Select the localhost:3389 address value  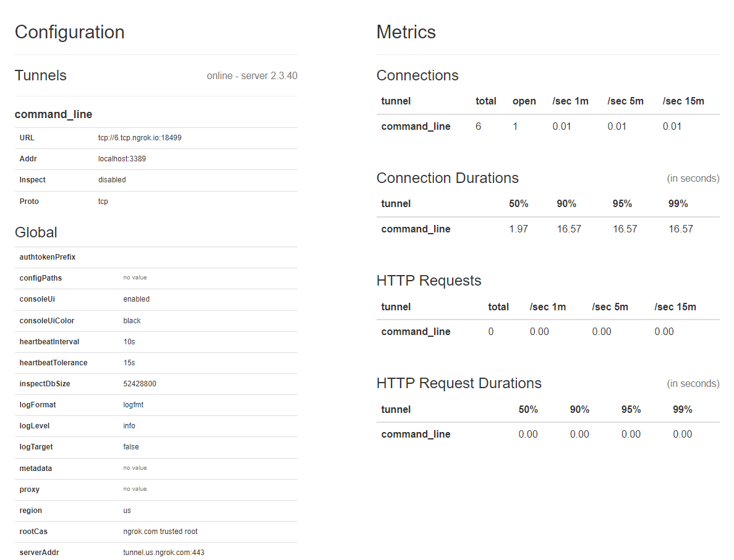coord(122,159)
